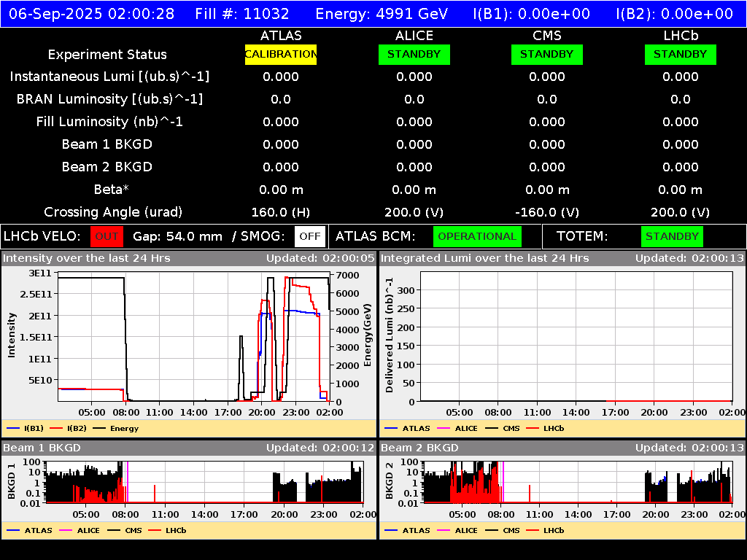Click the Energy: 4991 GeV text
The height and width of the screenshot is (560, 747).
[382, 13]
